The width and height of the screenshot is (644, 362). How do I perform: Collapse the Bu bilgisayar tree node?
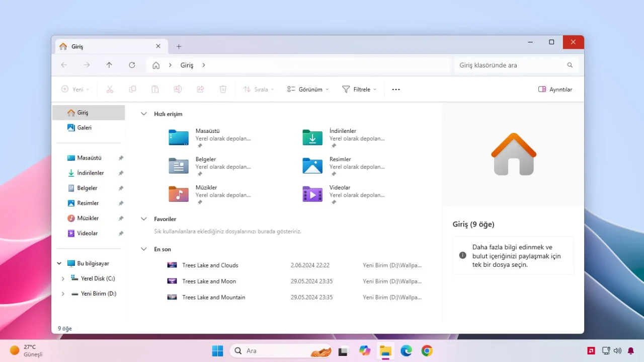[x=59, y=263]
